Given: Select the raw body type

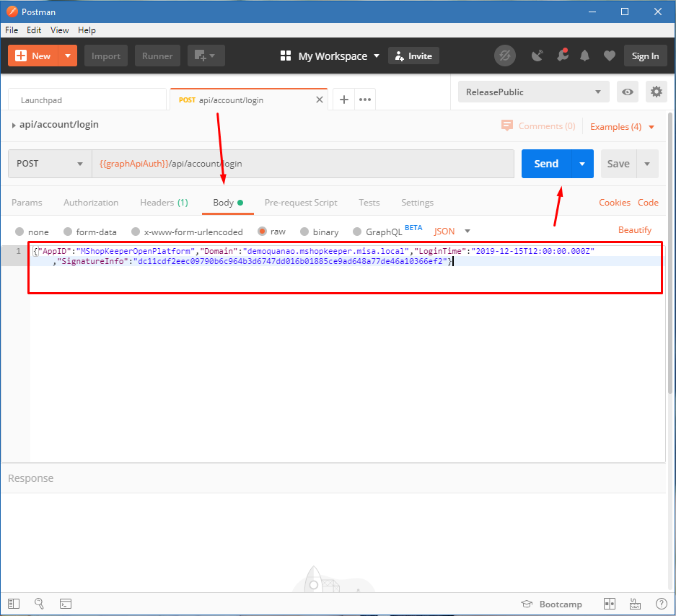Looking at the screenshot, I should pyautogui.click(x=262, y=231).
